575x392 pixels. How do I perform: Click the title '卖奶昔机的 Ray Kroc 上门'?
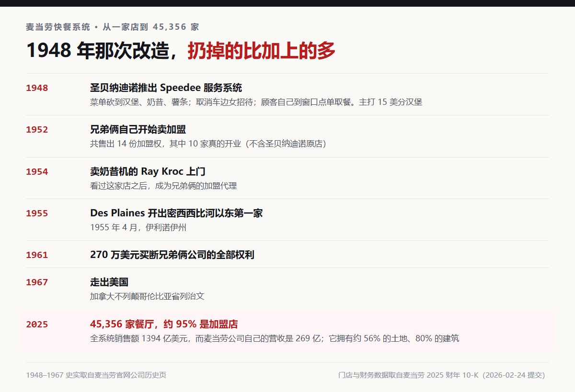point(148,171)
